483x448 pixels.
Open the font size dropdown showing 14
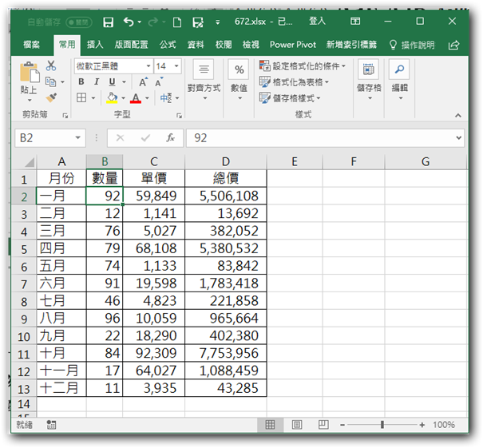[x=176, y=66]
